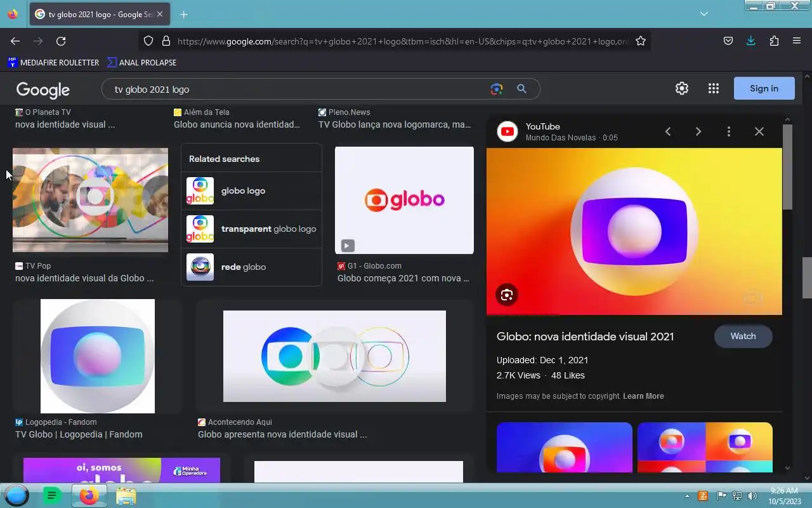Click the main page scrollbar thumb

click(x=807, y=277)
